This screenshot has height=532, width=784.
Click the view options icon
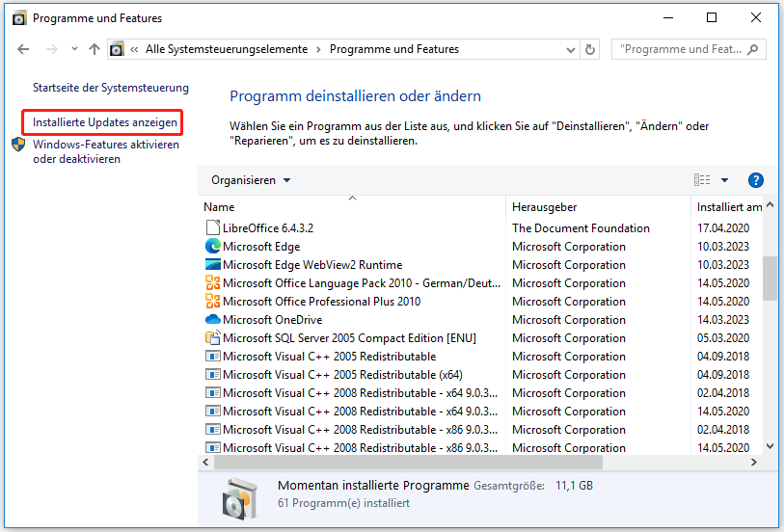point(702,180)
